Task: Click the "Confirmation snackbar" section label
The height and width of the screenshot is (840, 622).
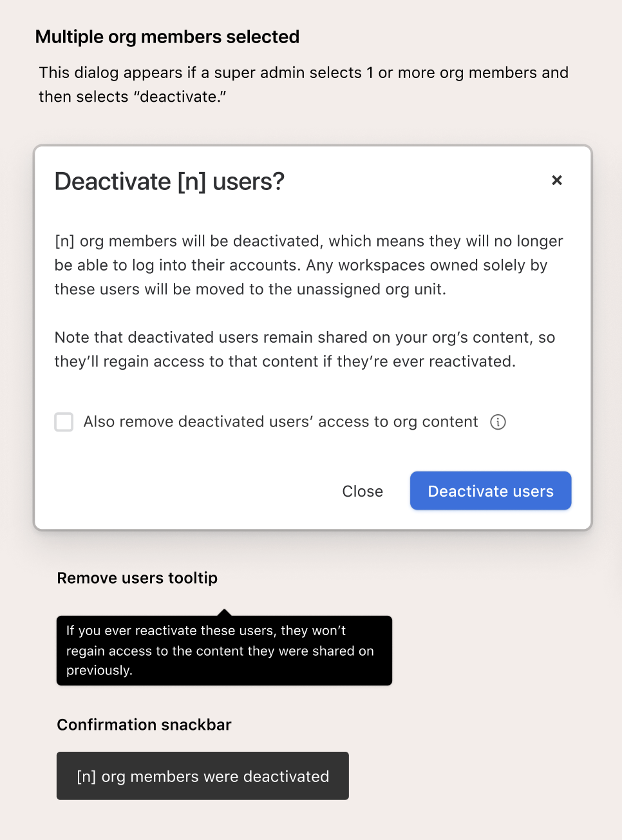Action: coord(144,724)
